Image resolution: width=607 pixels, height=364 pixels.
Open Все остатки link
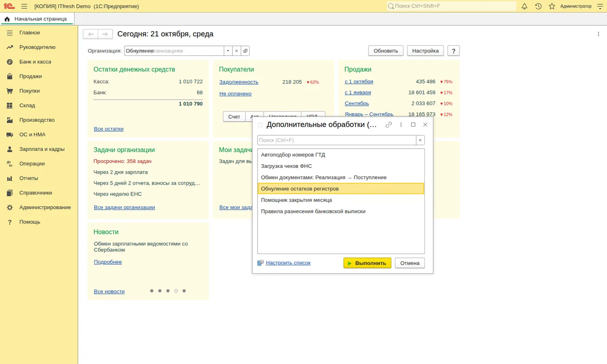coord(109,129)
